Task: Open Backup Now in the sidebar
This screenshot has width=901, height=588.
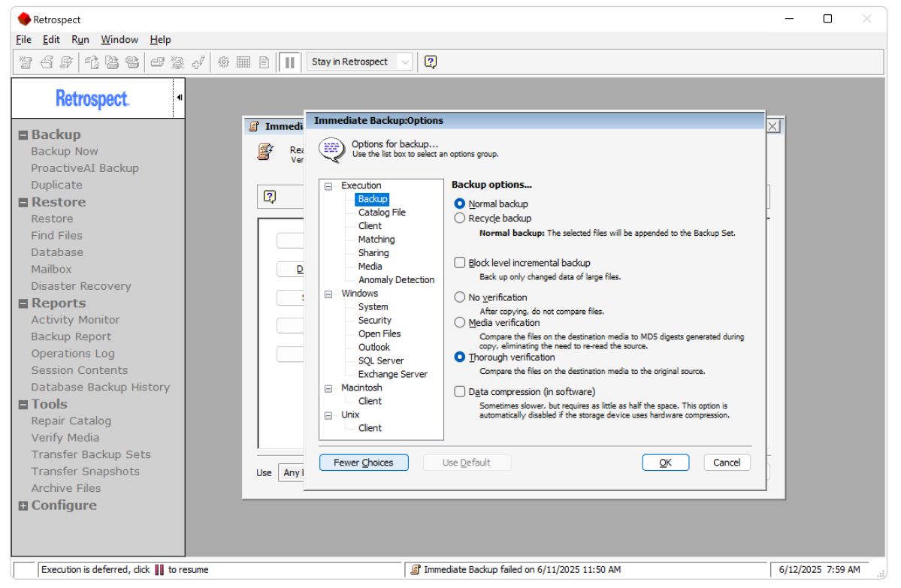Action: [65, 152]
